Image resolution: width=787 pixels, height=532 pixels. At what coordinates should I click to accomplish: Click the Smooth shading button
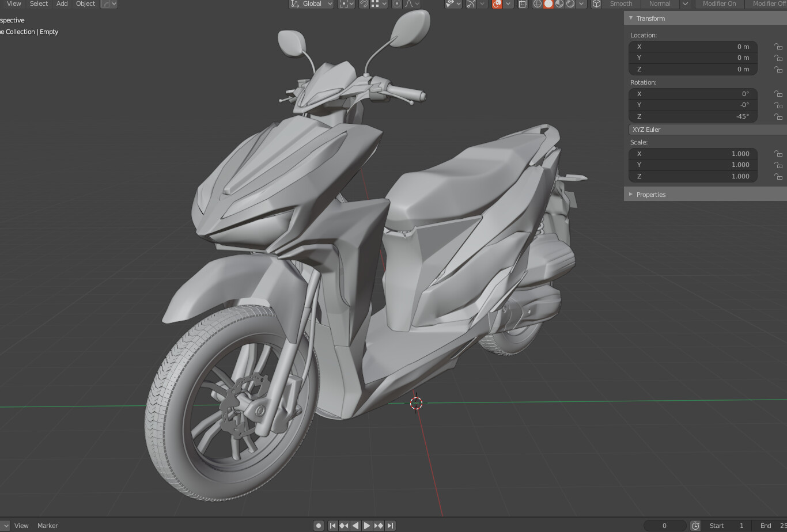coord(621,3)
